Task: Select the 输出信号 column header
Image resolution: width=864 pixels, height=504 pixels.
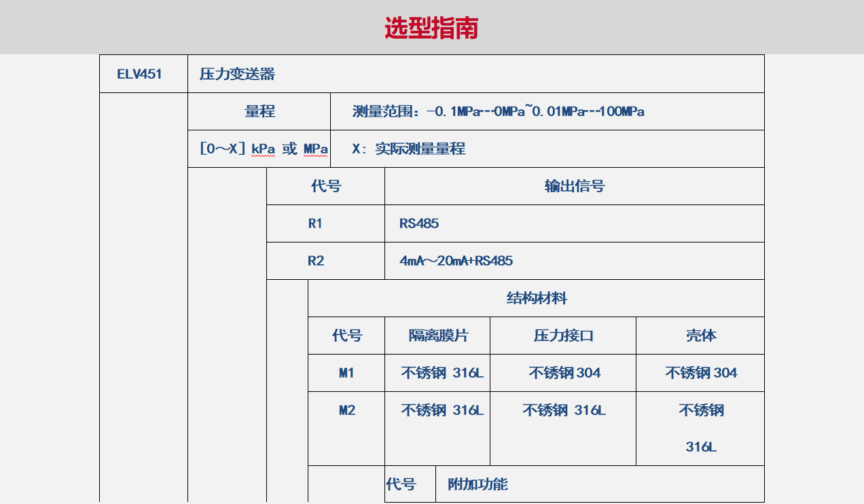Action: click(x=574, y=186)
